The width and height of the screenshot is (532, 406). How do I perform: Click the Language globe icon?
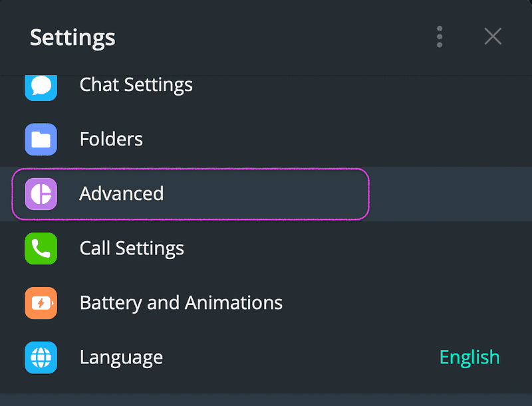point(41,357)
